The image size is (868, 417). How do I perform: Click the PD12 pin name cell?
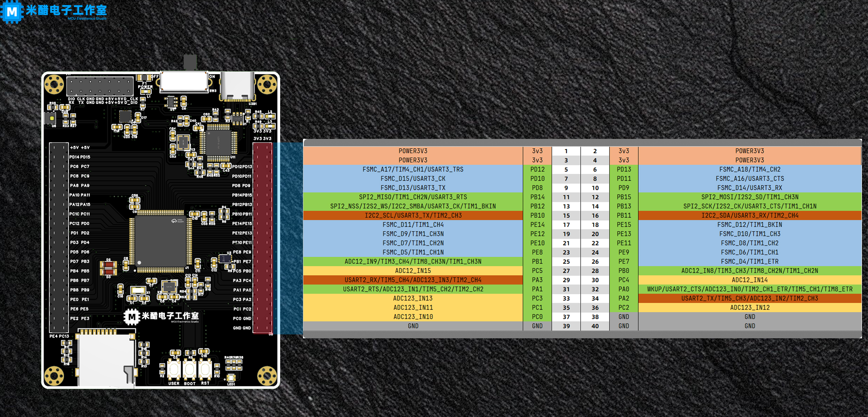point(537,170)
